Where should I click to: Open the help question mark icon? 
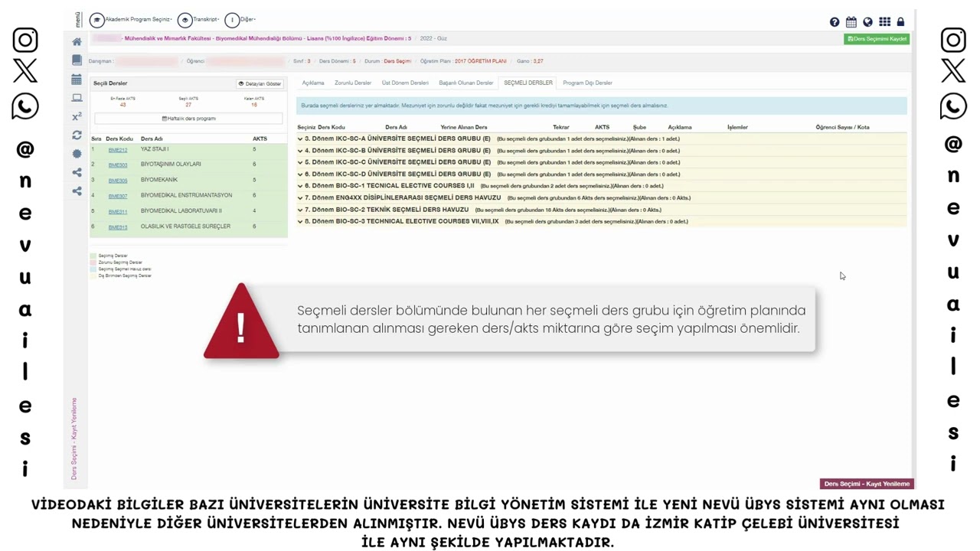tap(835, 22)
